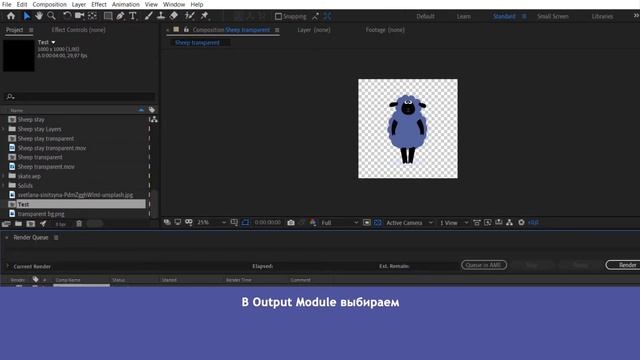Select the Brush tool
Image resolution: width=640 pixels, height=360 pixels.
coord(149,16)
